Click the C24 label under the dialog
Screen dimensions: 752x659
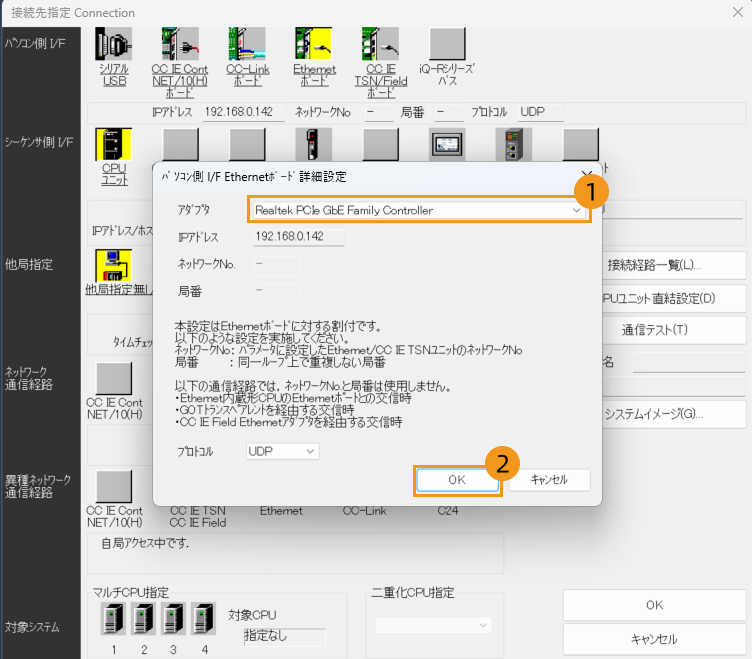click(447, 511)
